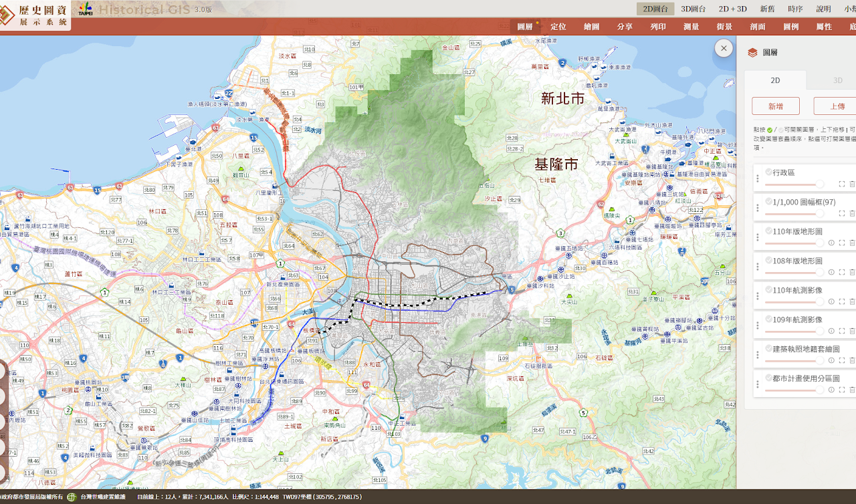This screenshot has width=856, height=504.
Task: Click the stacked-layers icon beside 圖層 heading
Action: (x=752, y=52)
